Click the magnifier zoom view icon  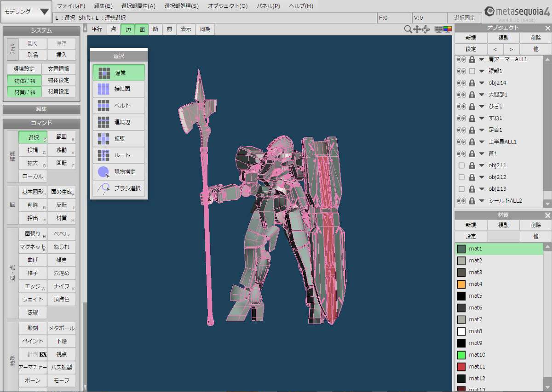point(408,29)
